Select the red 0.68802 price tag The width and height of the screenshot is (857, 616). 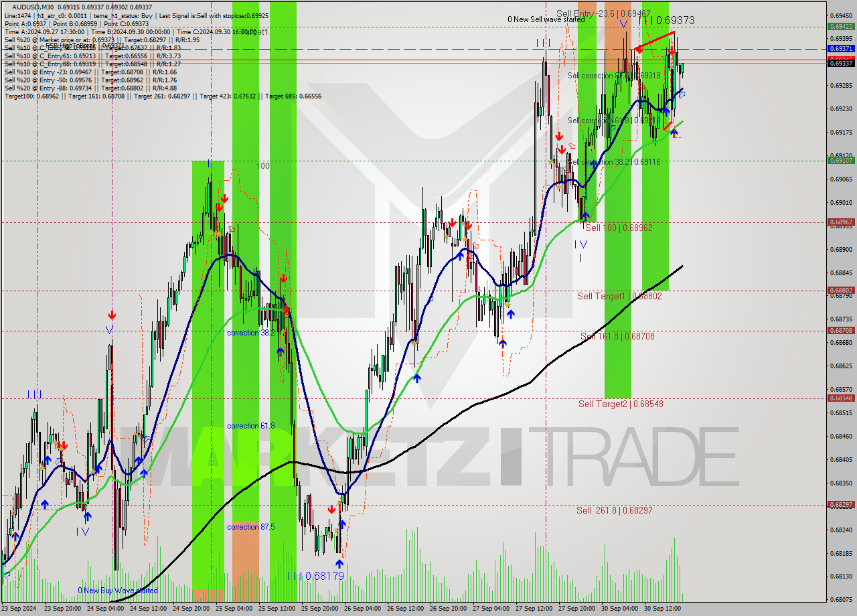point(841,291)
